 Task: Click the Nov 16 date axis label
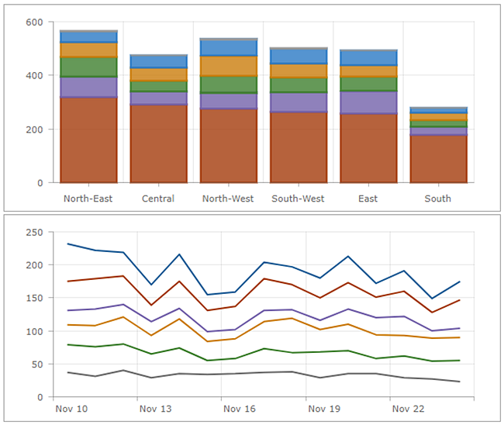[x=239, y=409]
